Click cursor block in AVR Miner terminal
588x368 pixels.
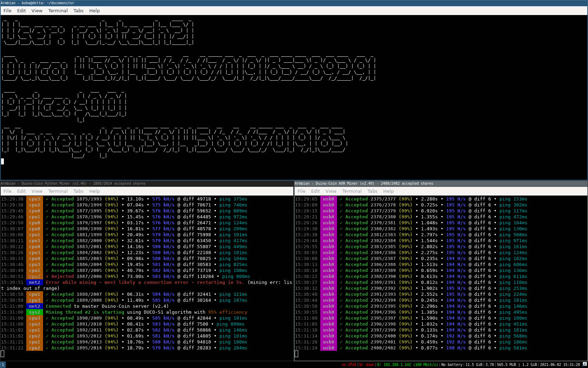[x=296, y=354]
